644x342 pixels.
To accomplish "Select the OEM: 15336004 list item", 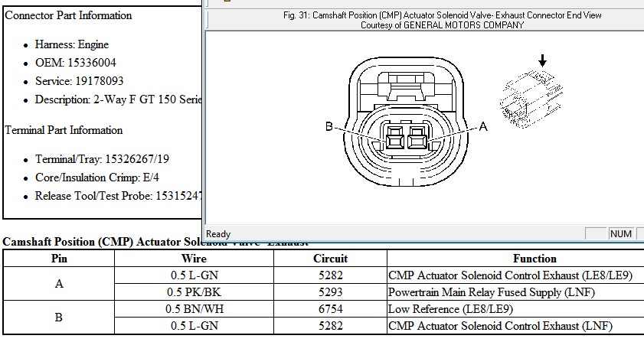I will tap(75, 63).
